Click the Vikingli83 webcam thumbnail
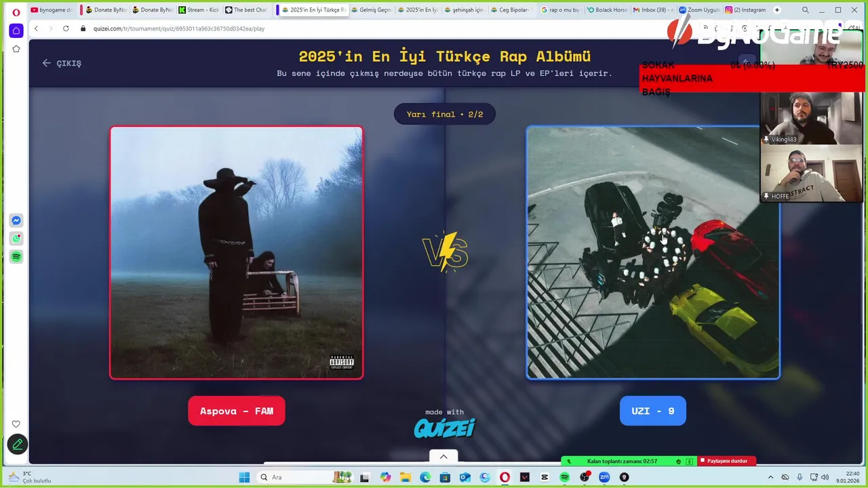This screenshot has width=868, height=488. (811, 118)
